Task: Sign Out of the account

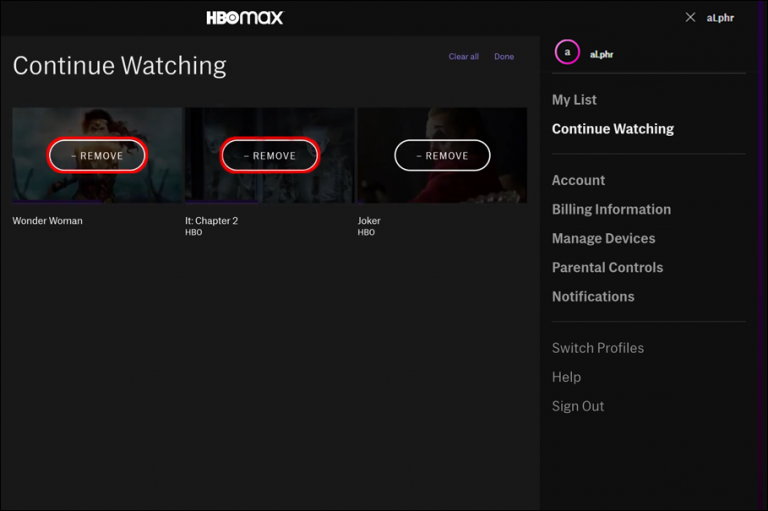Action: click(578, 406)
